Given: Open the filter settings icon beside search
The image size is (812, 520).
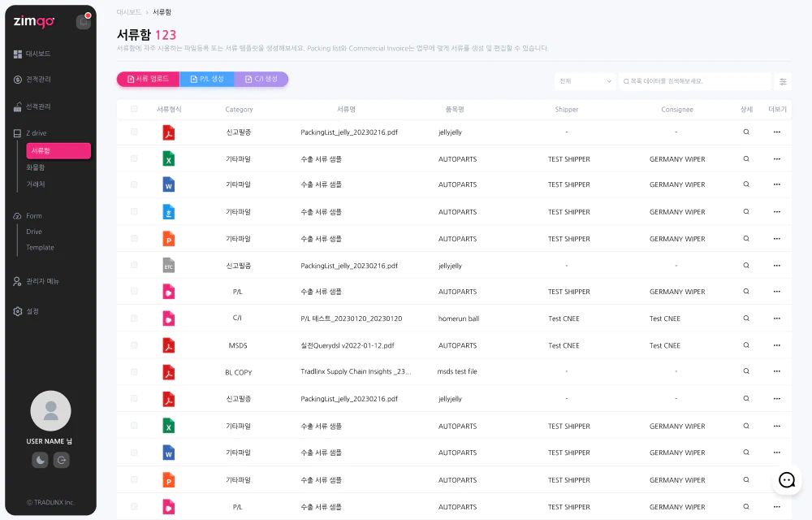Looking at the screenshot, I should [x=783, y=81].
